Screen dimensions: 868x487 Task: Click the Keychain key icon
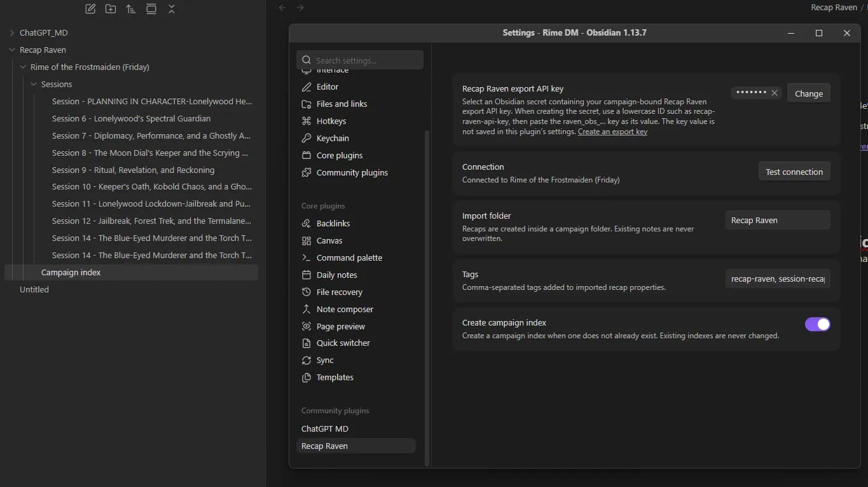click(x=307, y=139)
